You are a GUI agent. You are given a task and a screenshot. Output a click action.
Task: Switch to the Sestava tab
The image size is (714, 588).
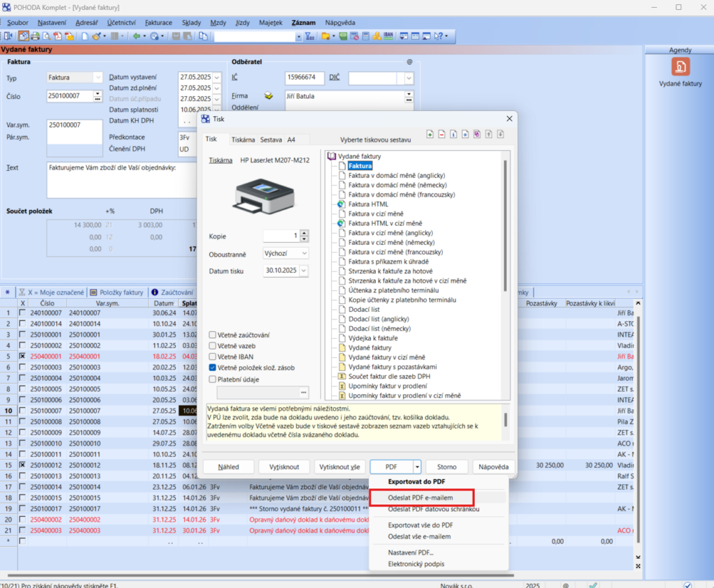tap(271, 140)
